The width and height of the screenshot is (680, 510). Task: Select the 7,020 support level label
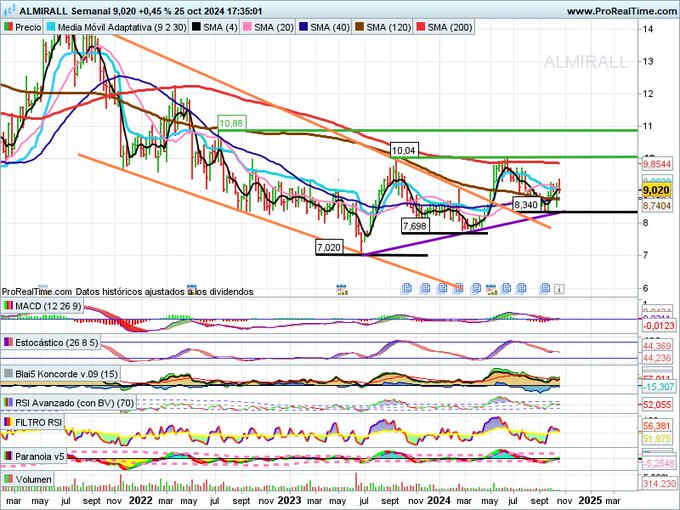(329, 248)
